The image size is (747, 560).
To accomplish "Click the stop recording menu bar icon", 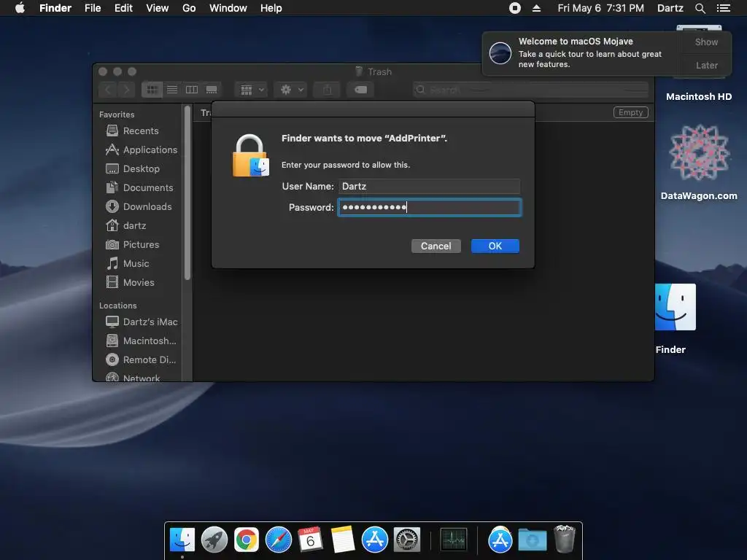I will point(514,8).
